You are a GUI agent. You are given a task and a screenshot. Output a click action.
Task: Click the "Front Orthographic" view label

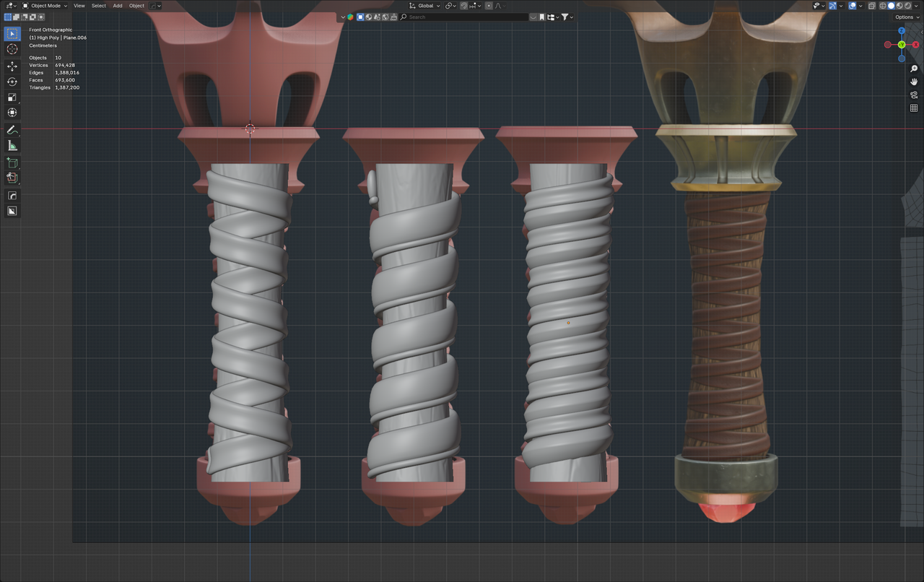(51, 30)
